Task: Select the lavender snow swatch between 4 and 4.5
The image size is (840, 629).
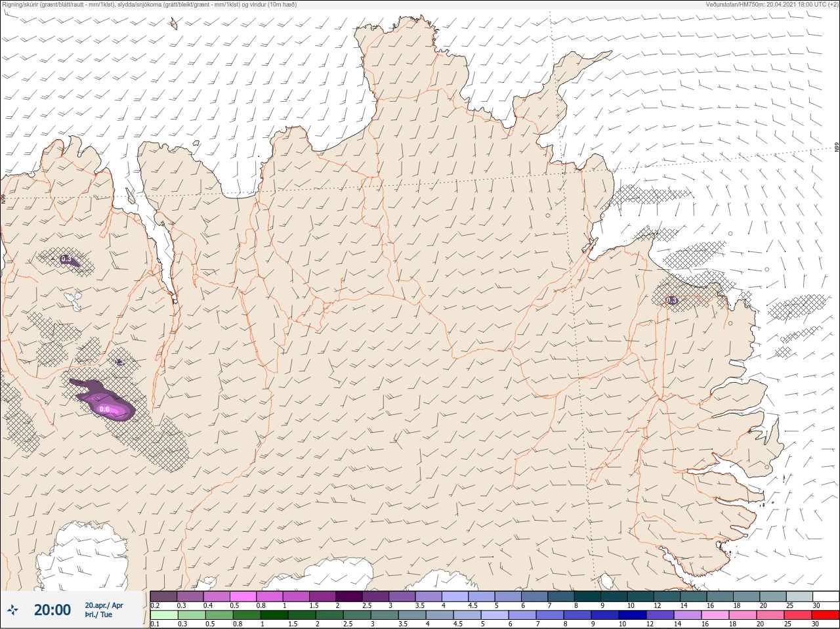Action: click(x=455, y=596)
